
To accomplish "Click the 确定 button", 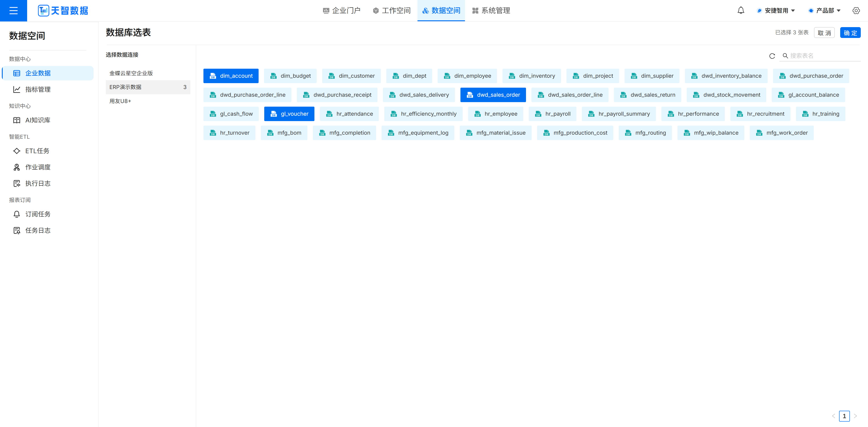I will coord(850,33).
